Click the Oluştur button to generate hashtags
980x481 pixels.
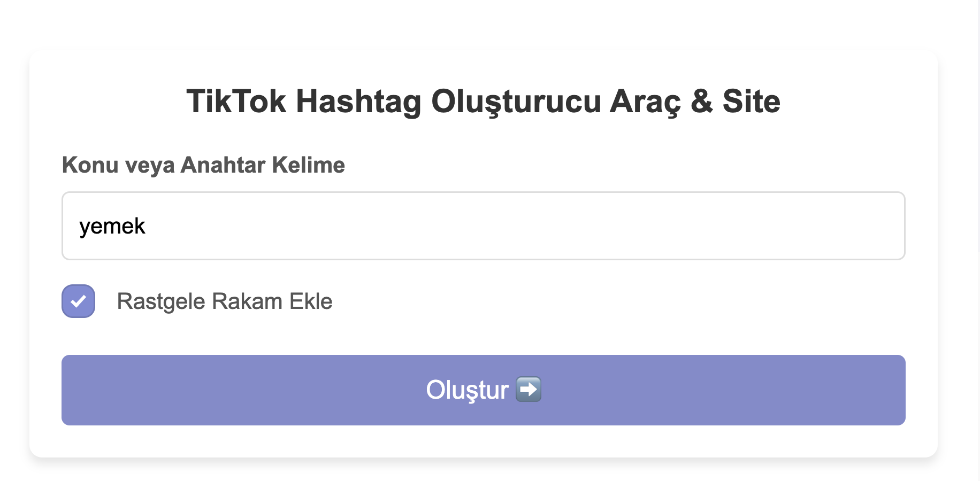(x=484, y=390)
